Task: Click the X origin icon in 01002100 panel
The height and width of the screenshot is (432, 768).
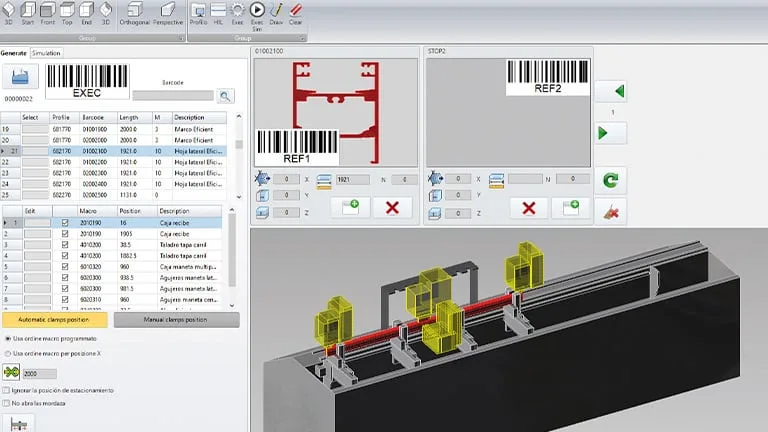Action: coord(262,179)
